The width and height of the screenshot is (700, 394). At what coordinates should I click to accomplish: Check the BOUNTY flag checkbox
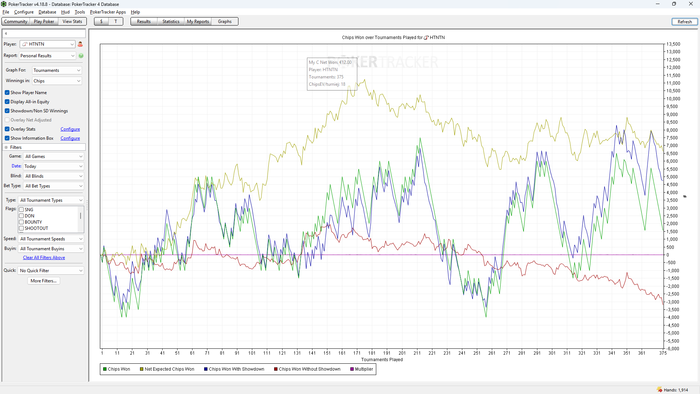click(21, 222)
